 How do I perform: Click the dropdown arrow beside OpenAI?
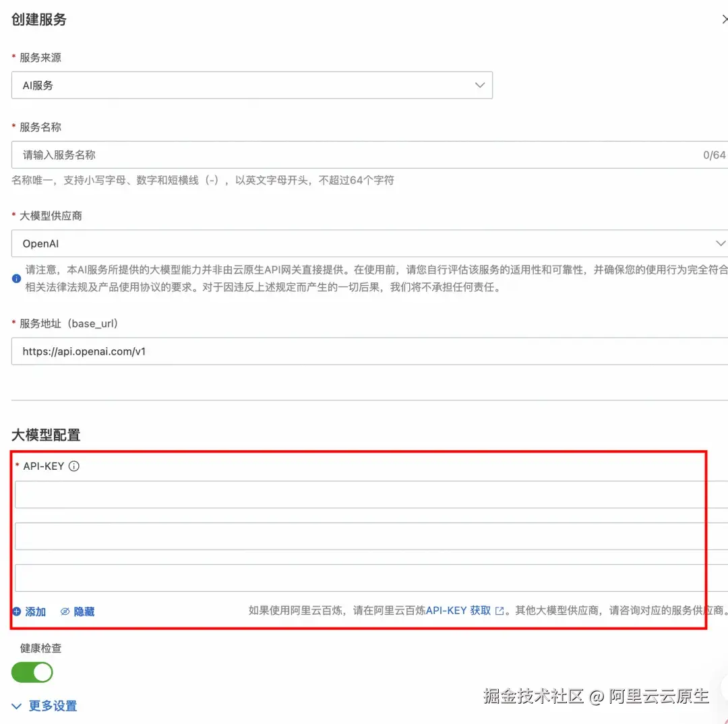click(x=721, y=243)
